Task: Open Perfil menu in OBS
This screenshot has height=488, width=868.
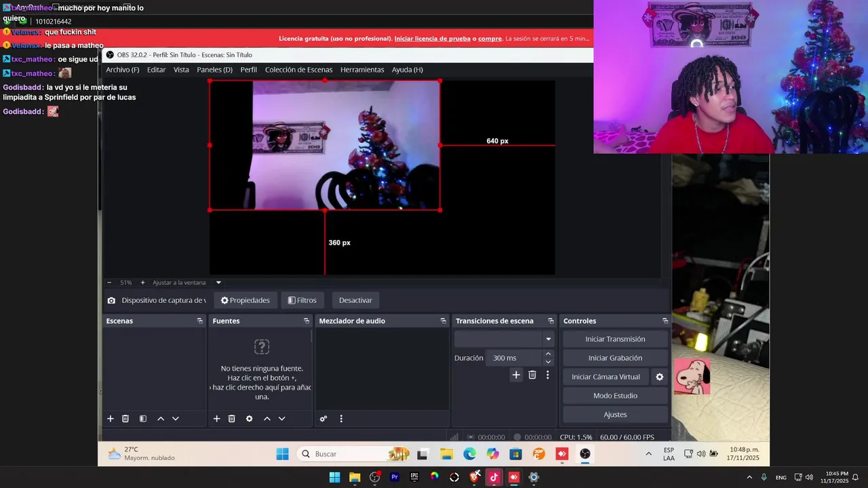Action: point(248,70)
